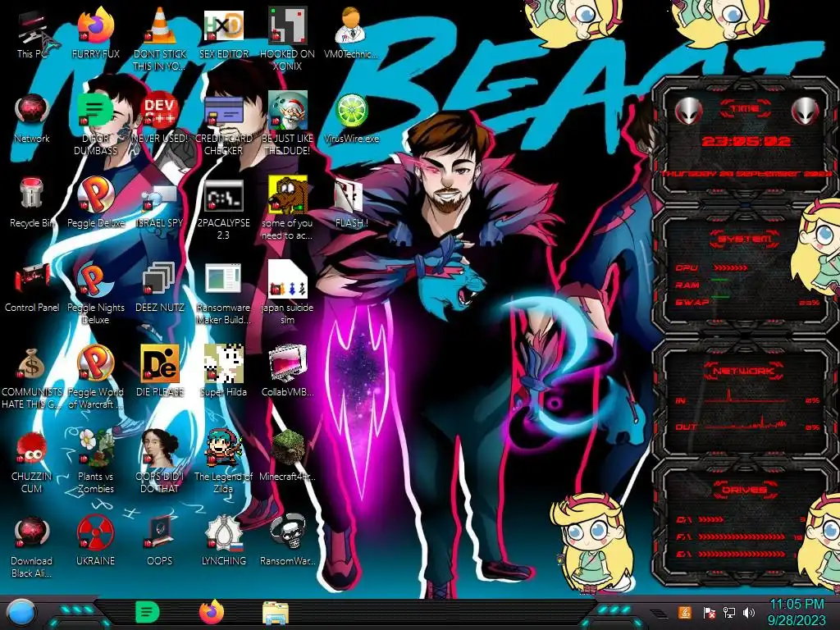
Task: Click the C:\ drive usage bar
Action: [711, 519]
